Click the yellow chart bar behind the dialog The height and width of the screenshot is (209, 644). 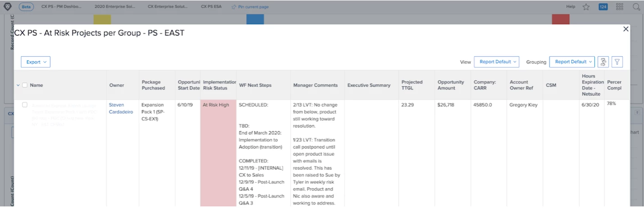(102, 19)
